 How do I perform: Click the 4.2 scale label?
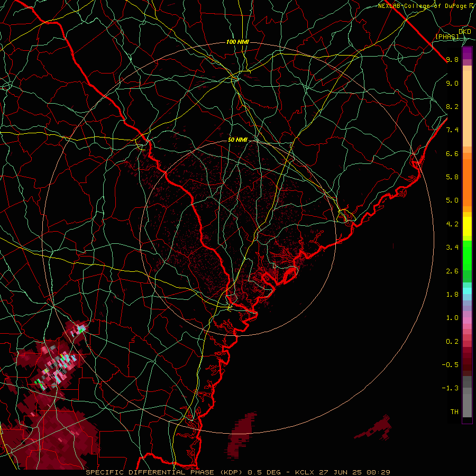(x=452, y=224)
